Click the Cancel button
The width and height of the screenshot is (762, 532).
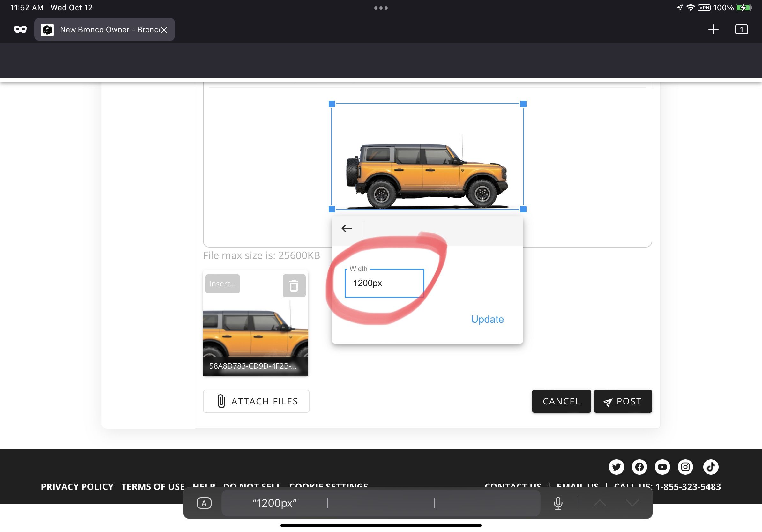561,401
